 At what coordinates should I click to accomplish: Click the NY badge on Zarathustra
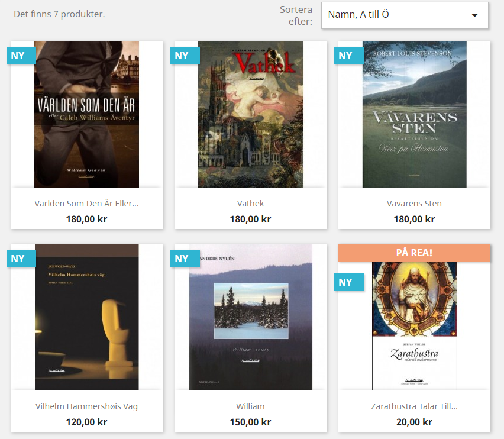coord(349,282)
